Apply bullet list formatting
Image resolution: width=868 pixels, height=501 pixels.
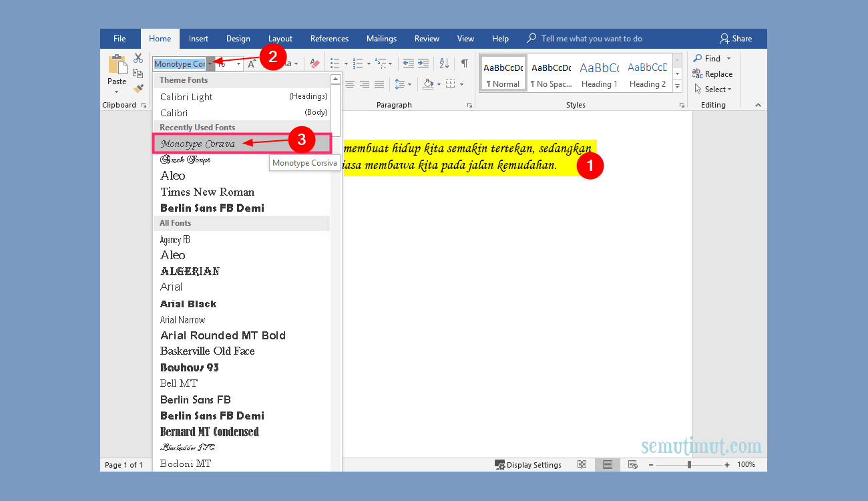(x=335, y=63)
